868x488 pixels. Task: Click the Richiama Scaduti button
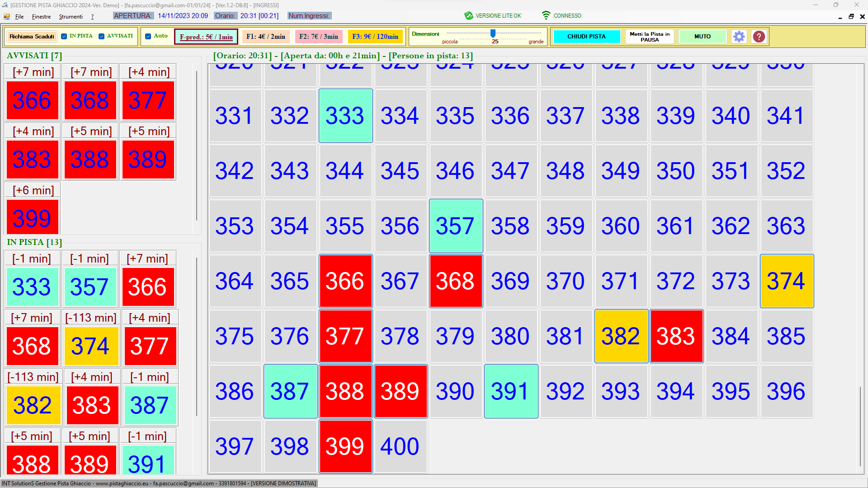tap(32, 37)
